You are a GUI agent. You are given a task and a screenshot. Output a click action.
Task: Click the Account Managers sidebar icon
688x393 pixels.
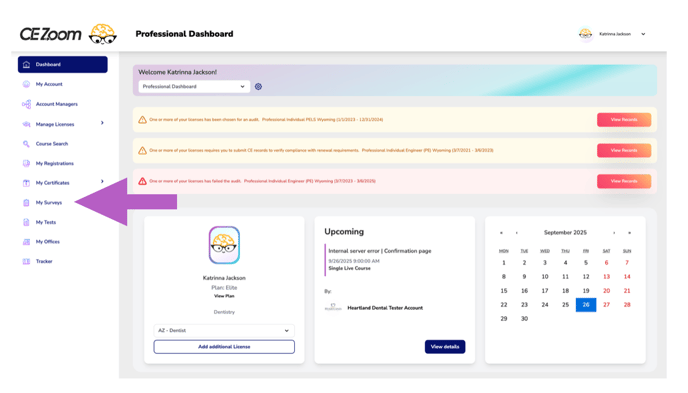point(26,104)
